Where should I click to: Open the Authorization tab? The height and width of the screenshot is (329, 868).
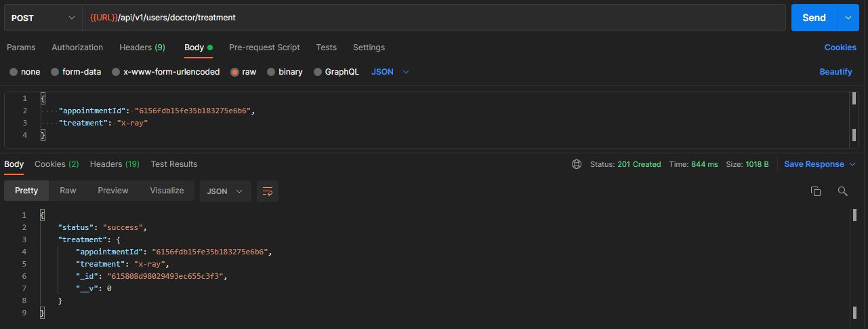tap(77, 47)
